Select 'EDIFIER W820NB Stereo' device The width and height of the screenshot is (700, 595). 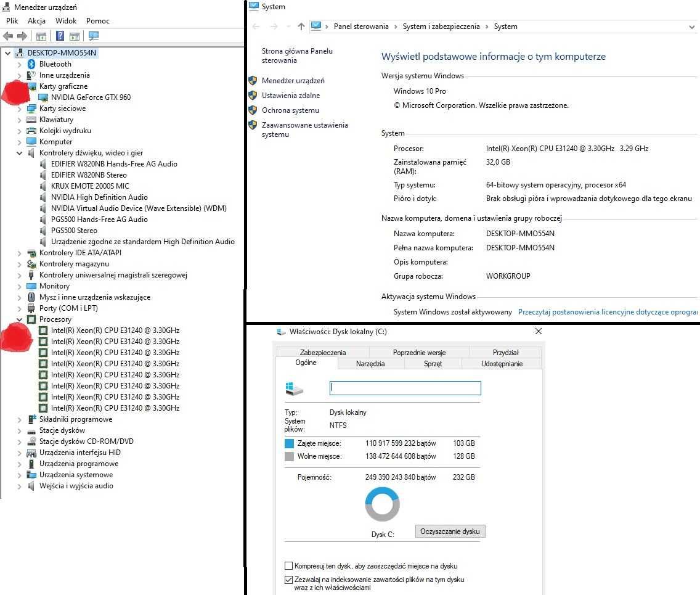point(89,175)
